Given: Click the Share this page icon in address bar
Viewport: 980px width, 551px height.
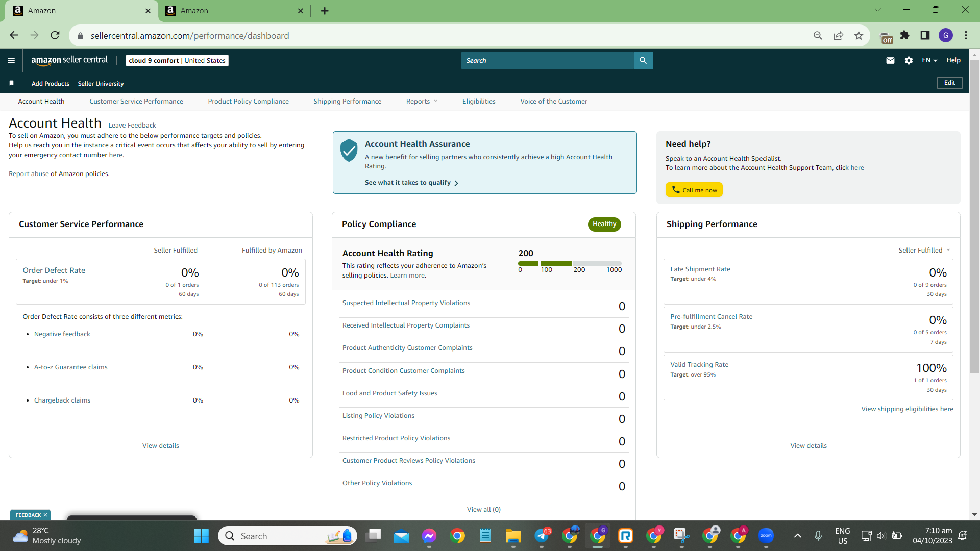Looking at the screenshot, I should (838, 35).
